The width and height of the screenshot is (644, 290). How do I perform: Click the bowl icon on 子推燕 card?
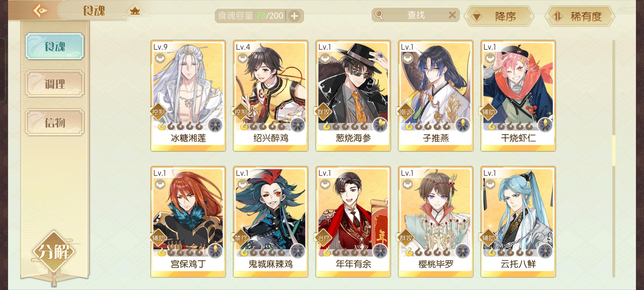407,58
